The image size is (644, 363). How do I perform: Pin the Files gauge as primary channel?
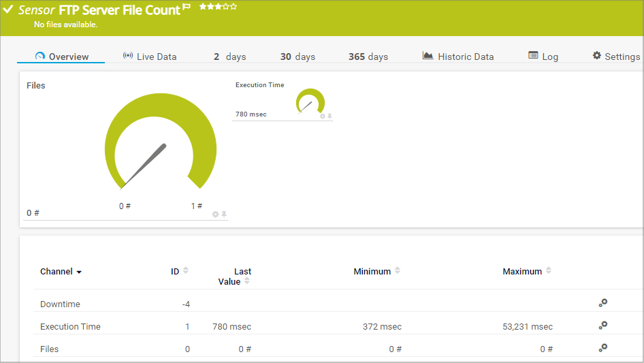coord(224,214)
